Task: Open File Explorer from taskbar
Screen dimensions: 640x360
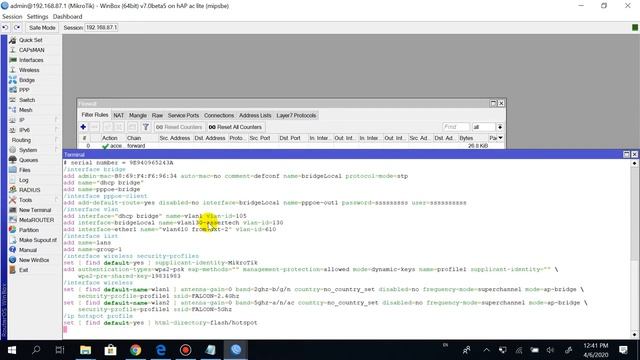Action: point(85,350)
